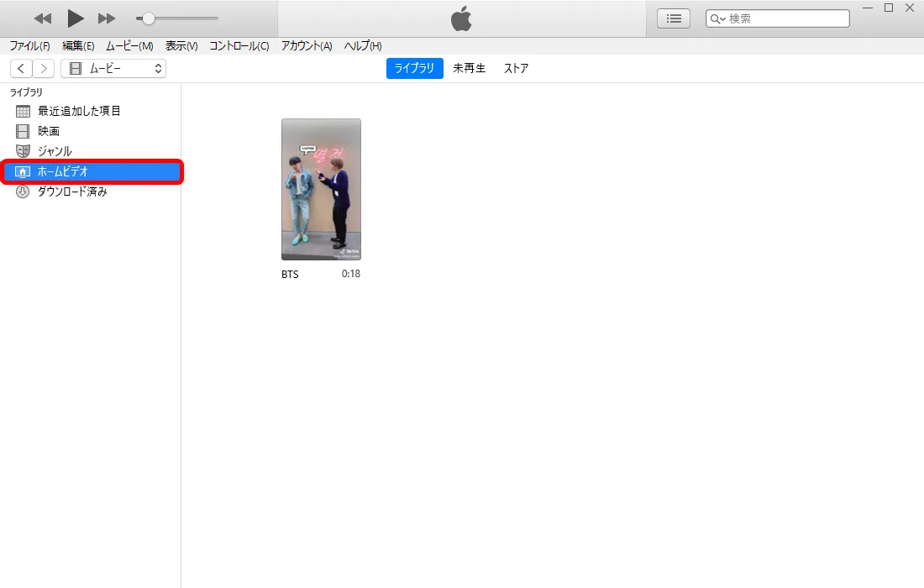Open the ファイル(F) menu
Viewport: 924px width, 588px height.
29,46
